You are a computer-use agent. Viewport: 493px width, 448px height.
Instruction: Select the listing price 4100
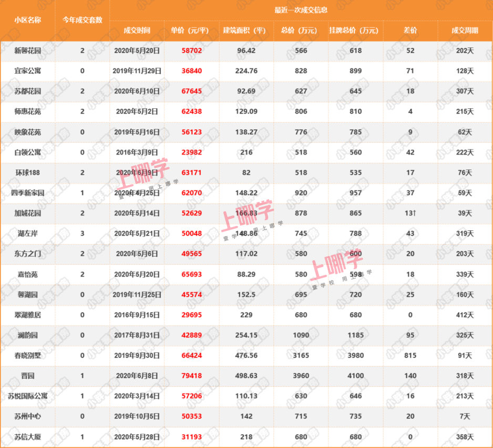(356, 376)
